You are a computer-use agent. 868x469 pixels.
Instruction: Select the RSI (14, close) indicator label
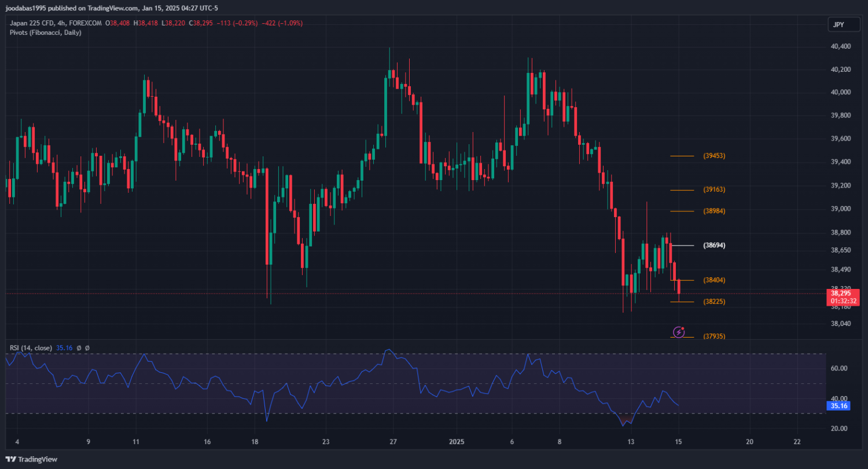31,348
